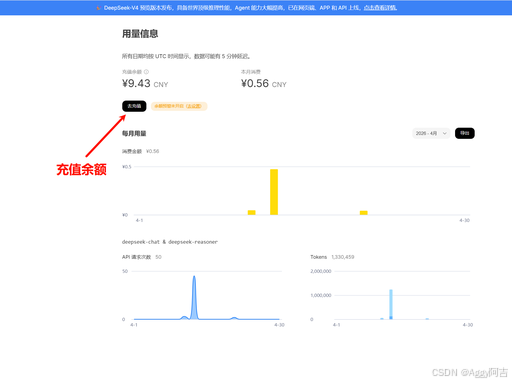Click the deepseek-chat & deepseek-reasoner heading
The width and height of the screenshot is (512, 384).
pos(170,242)
